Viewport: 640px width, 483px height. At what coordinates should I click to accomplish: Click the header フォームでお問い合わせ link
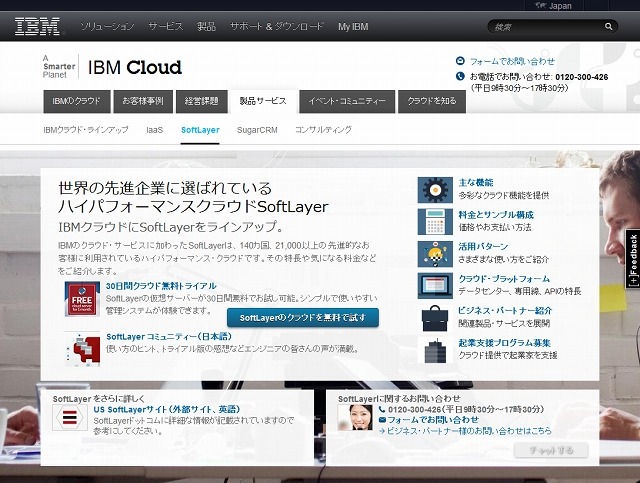tap(512, 61)
